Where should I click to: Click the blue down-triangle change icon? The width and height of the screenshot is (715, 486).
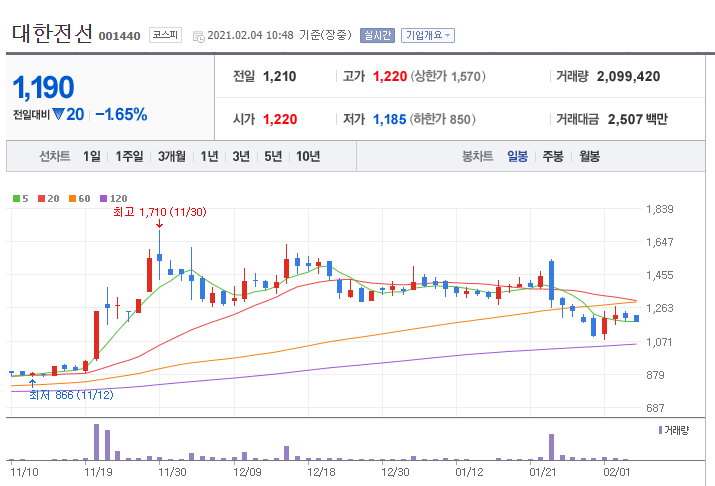coord(58,114)
